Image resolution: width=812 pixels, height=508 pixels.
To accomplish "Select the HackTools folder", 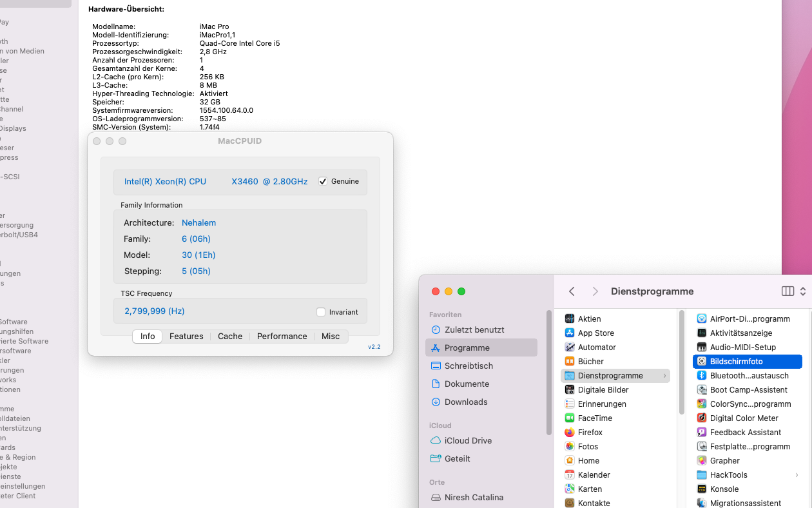I will [747, 475].
